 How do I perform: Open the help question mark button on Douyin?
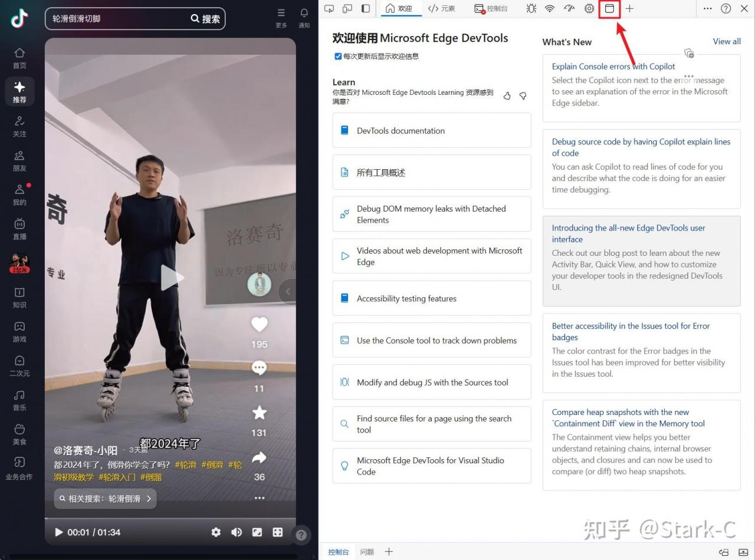click(301, 535)
